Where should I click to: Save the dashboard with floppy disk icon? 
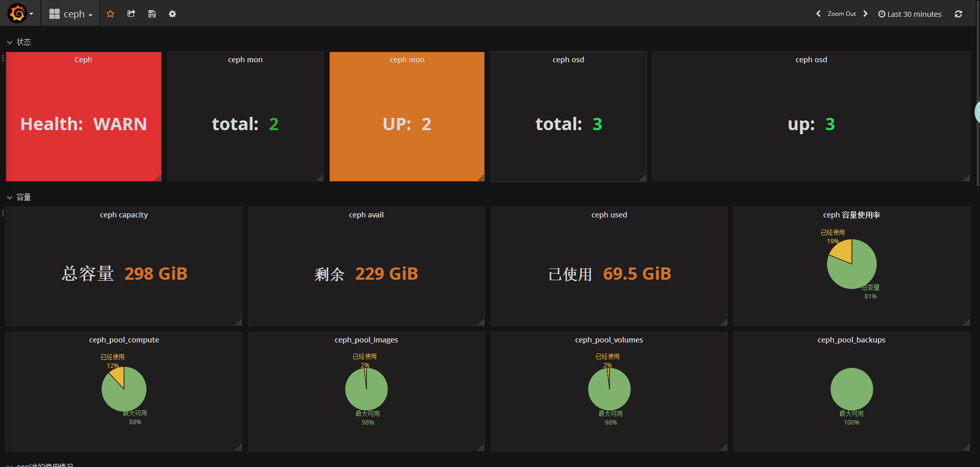pos(152,14)
